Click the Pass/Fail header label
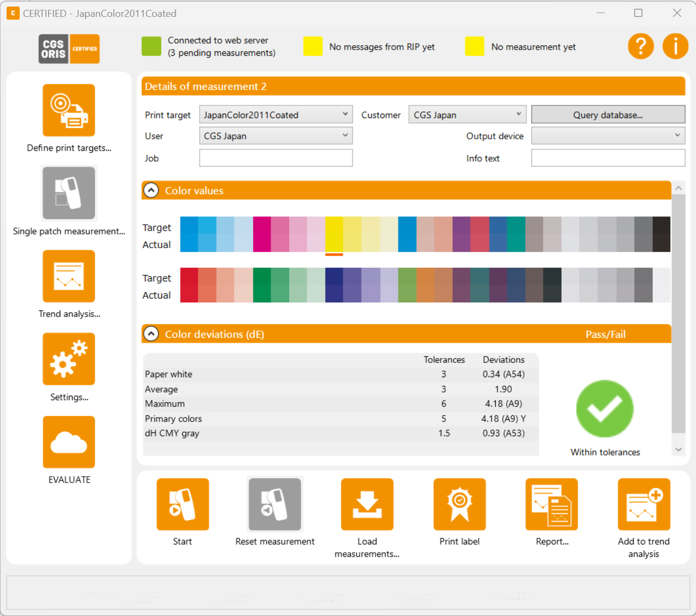This screenshot has width=696, height=616. 605,335
